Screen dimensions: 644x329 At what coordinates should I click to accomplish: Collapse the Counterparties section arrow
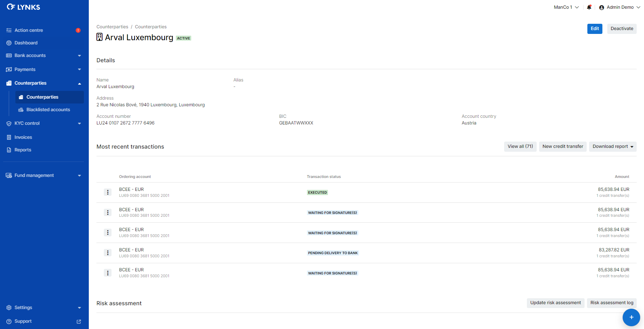point(79,84)
